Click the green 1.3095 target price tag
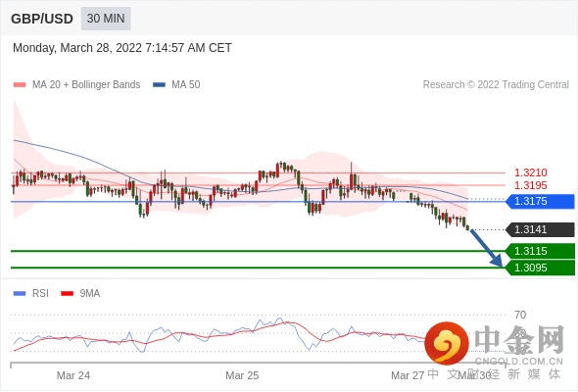This screenshot has width=578, height=392. pos(540,268)
